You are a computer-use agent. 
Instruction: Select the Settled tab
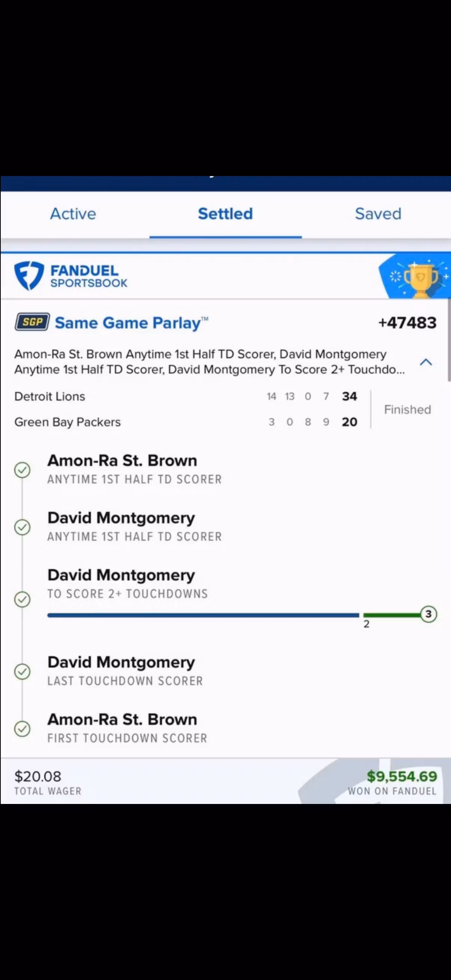coord(225,214)
